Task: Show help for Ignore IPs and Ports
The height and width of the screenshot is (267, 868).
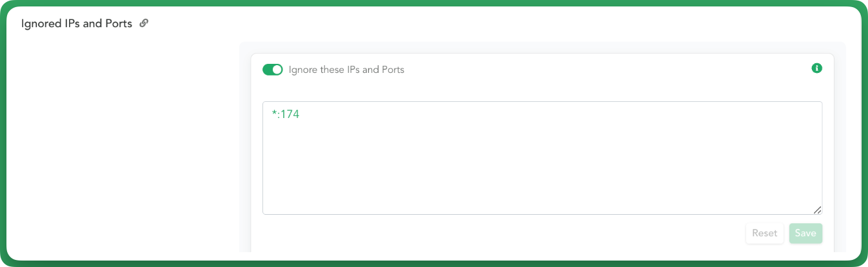Action: click(816, 68)
